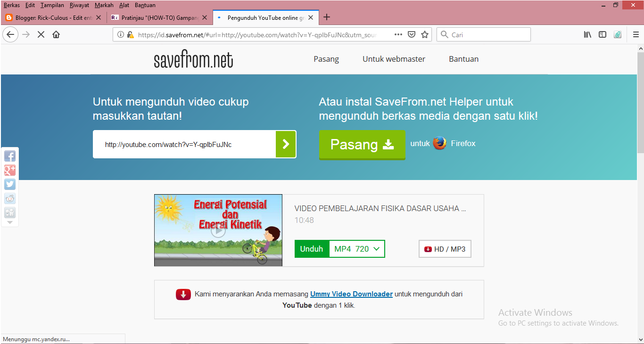This screenshot has height=344, width=644.
Task: Share page on Facebook sidebar icon
Action: tap(10, 156)
